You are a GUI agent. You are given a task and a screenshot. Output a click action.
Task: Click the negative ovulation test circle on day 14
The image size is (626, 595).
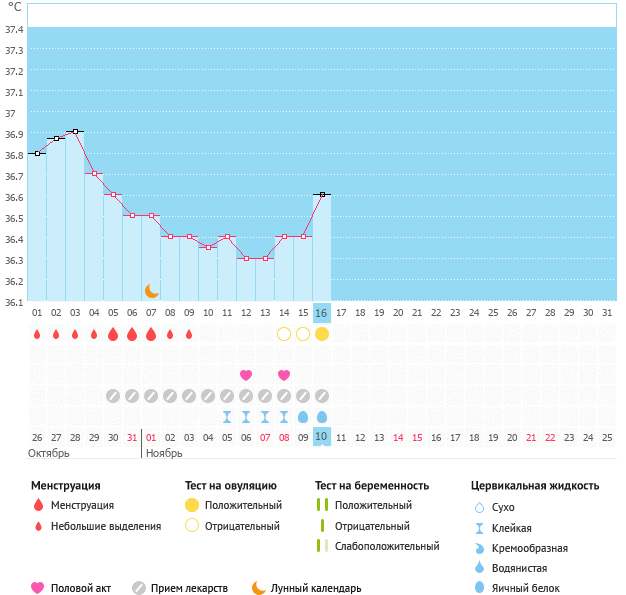[284, 334]
